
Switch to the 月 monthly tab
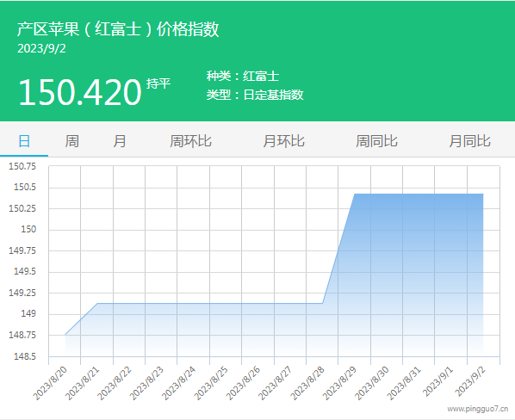tap(120, 141)
